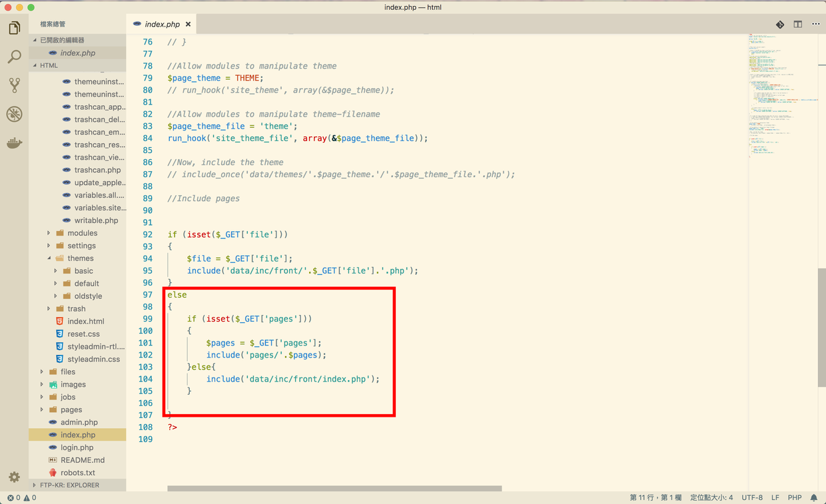Open the Search panel in activity bar

(x=14, y=57)
